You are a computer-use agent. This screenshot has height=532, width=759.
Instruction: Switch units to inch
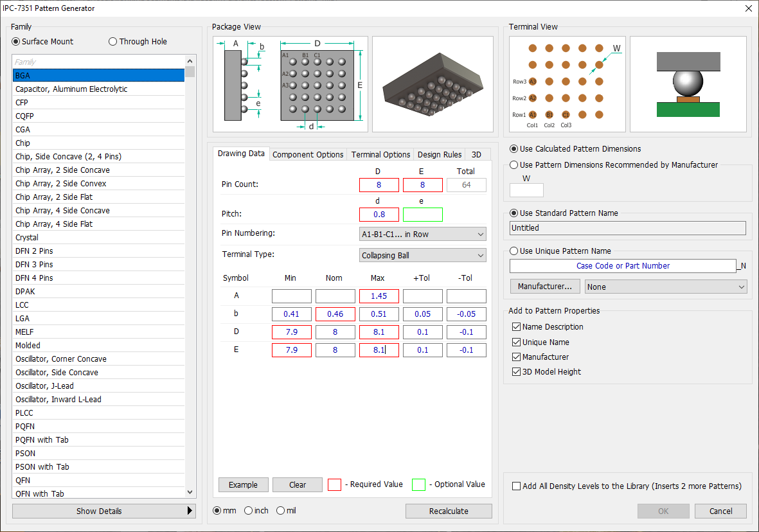(x=248, y=511)
